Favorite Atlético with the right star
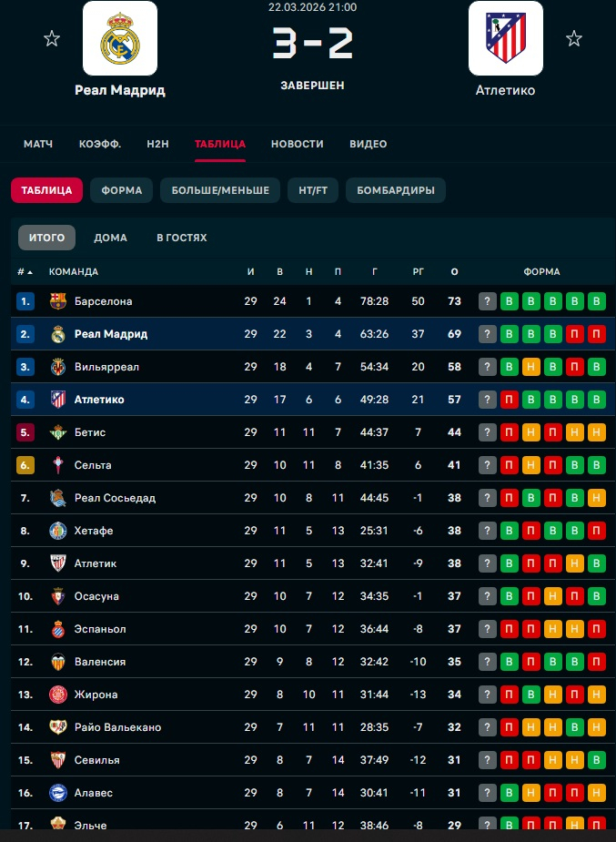The height and width of the screenshot is (842, 616). 573,38
